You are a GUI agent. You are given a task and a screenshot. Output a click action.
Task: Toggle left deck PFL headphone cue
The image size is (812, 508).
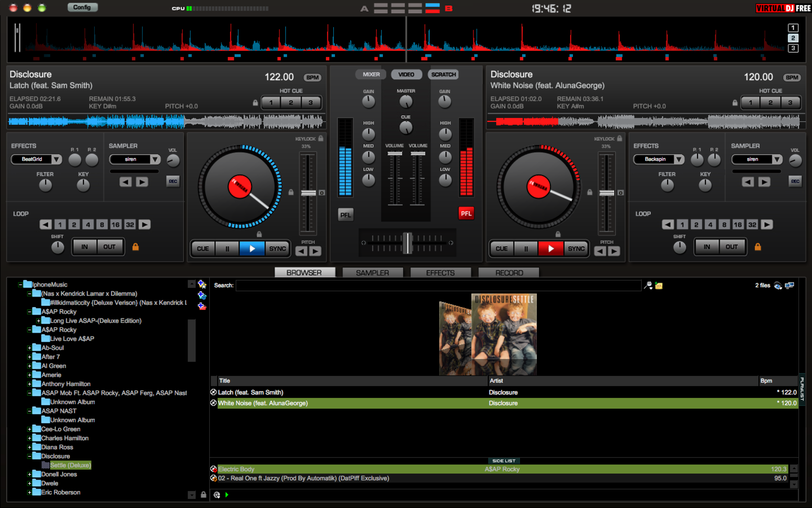pyautogui.click(x=345, y=215)
